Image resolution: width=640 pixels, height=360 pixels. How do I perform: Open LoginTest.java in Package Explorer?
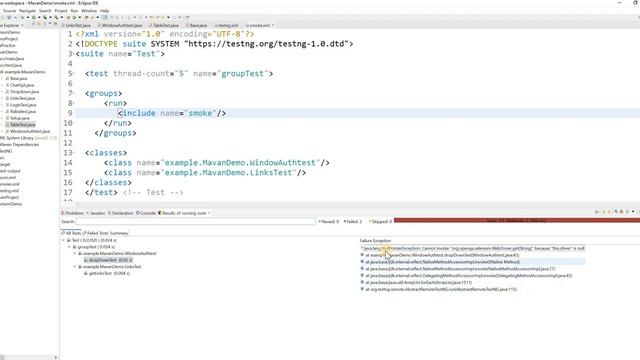pyautogui.click(x=23, y=105)
